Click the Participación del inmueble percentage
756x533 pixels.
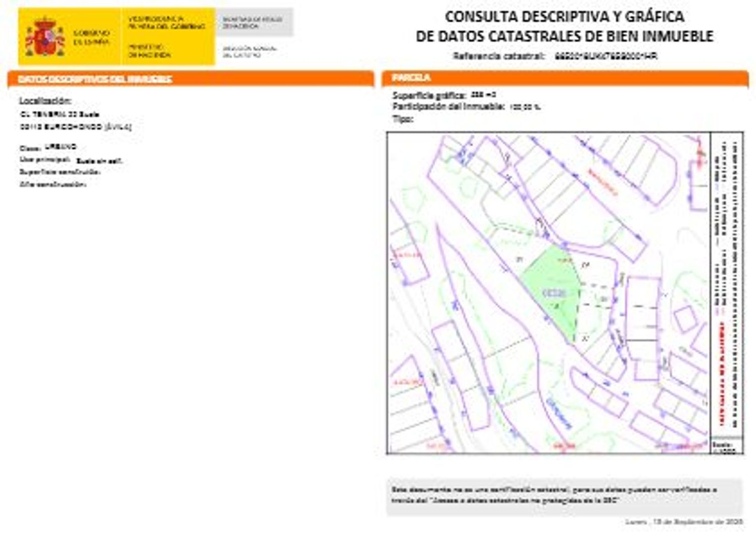point(525,107)
